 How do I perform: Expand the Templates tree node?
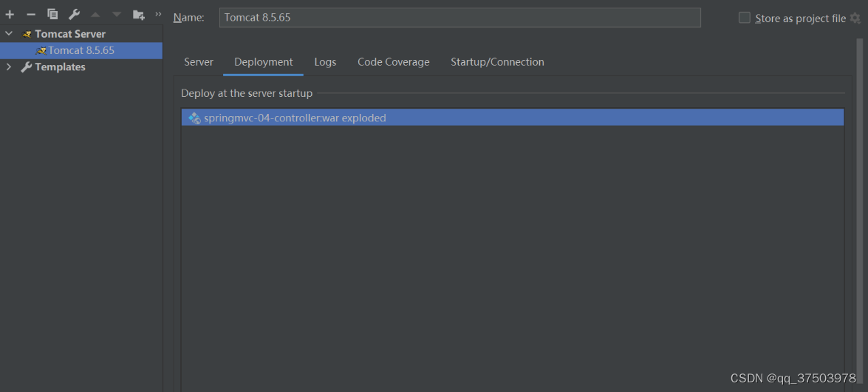click(x=8, y=67)
